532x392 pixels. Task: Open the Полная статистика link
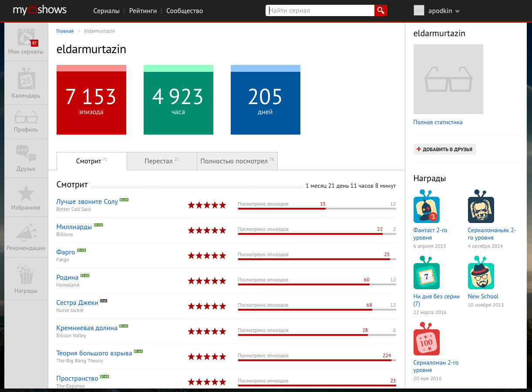(438, 122)
